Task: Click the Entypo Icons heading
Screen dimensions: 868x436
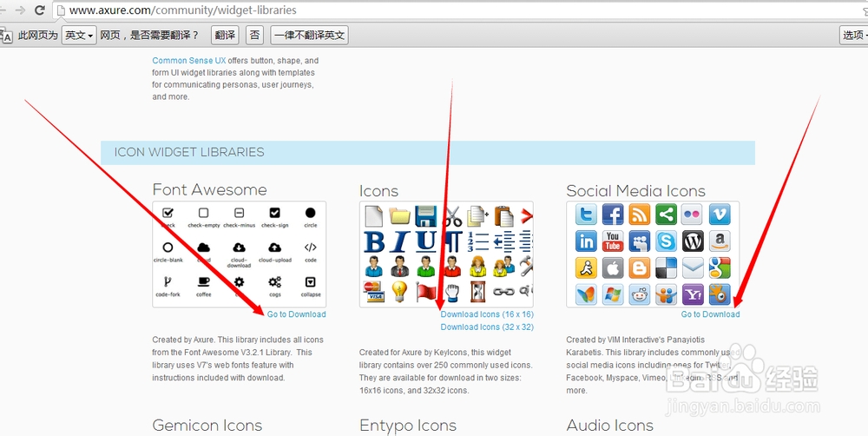Action: 408,426
